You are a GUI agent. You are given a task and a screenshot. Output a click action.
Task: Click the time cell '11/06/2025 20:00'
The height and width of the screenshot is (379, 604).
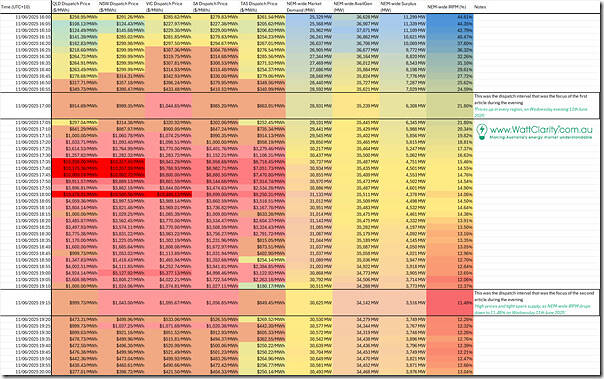(26, 372)
